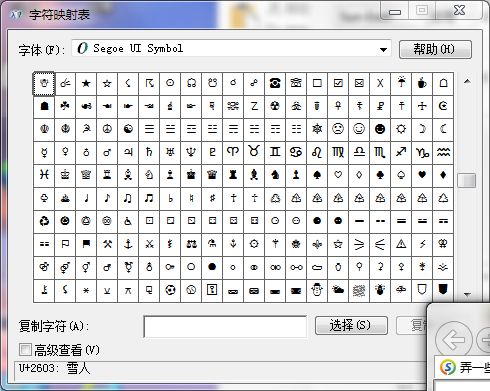Select the warning triangle sign character
The image size is (490, 391).
pyautogui.click(x=401, y=244)
